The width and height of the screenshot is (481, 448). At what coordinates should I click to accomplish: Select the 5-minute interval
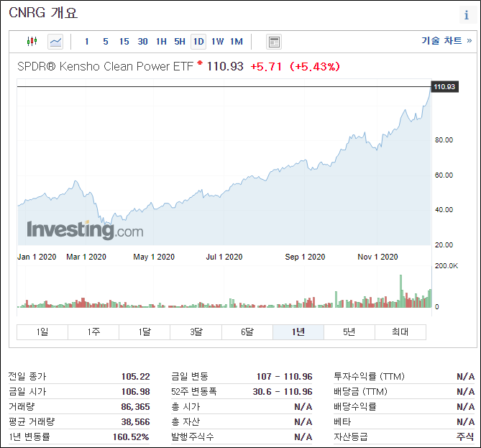click(x=106, y=42)
